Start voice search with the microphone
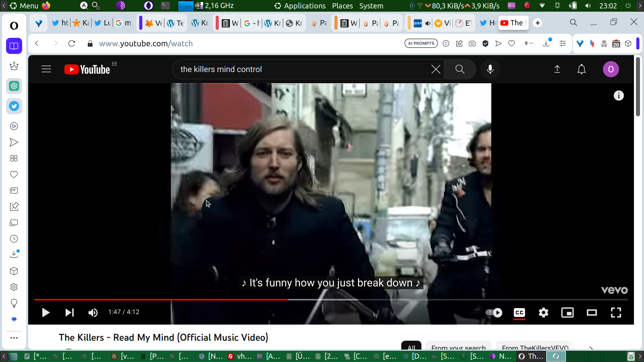 point(490,69)
